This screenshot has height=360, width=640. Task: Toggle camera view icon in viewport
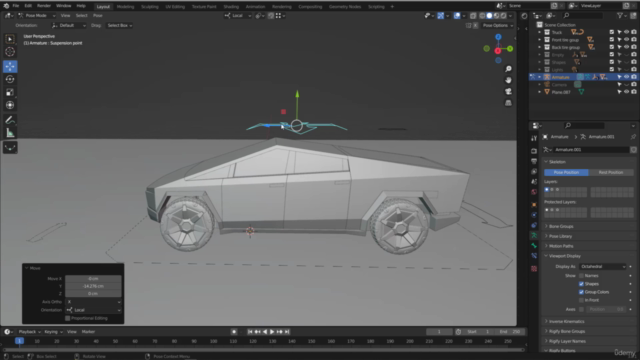[508, 91]
